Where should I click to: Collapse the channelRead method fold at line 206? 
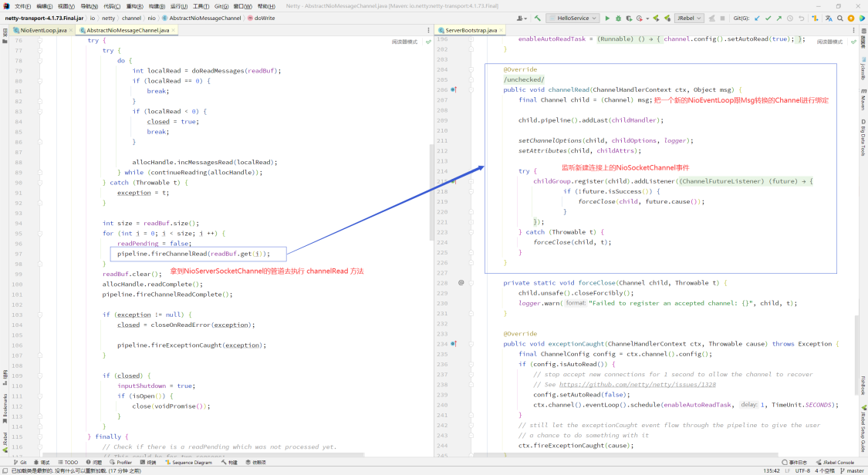pyautogui.click(x=471, y=89)
